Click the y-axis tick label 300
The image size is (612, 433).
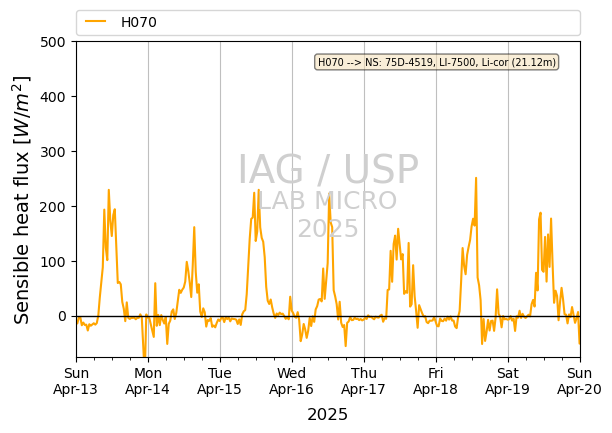(53, 152)
